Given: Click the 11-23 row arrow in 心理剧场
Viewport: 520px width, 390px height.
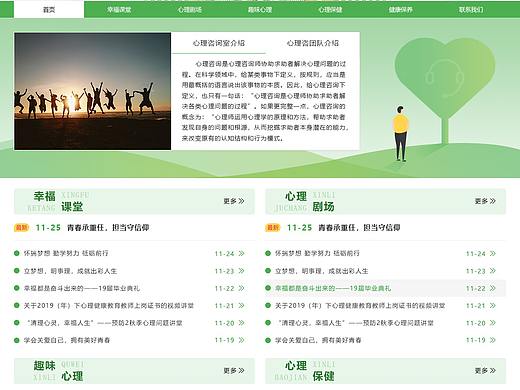Looking at the screenshot, I should click(493, 271).
